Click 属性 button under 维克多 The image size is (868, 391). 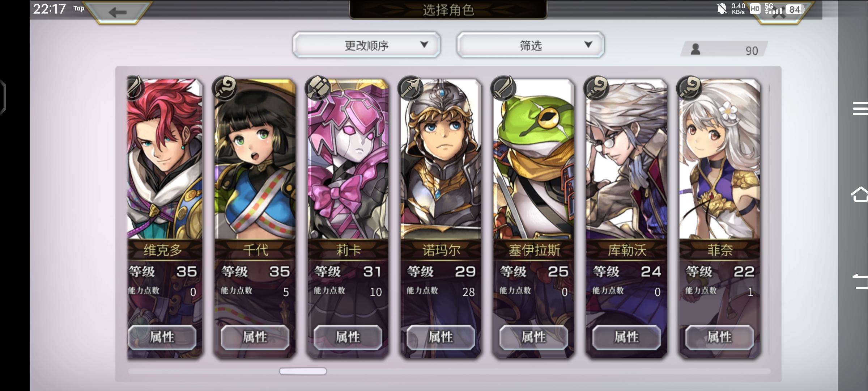click(x=162, y=337)
